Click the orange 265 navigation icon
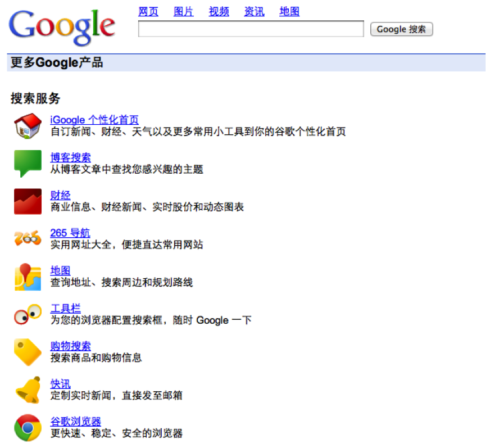The height and width of the screenshot is (448, 486). (x=28, y=238)
